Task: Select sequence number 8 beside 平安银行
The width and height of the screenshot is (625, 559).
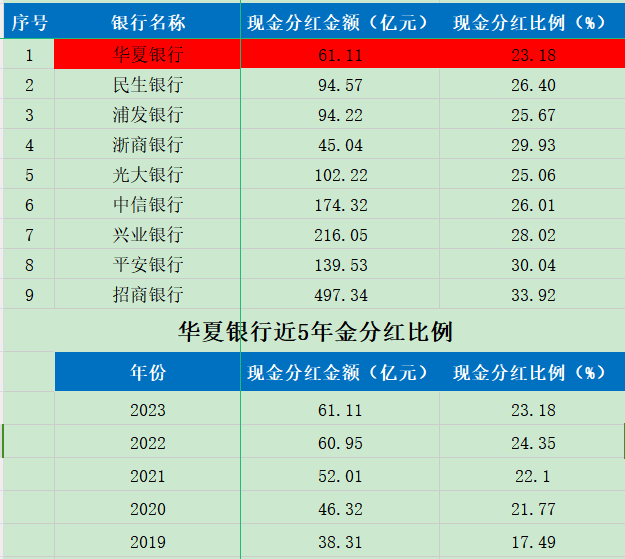Action: point(29,264)
